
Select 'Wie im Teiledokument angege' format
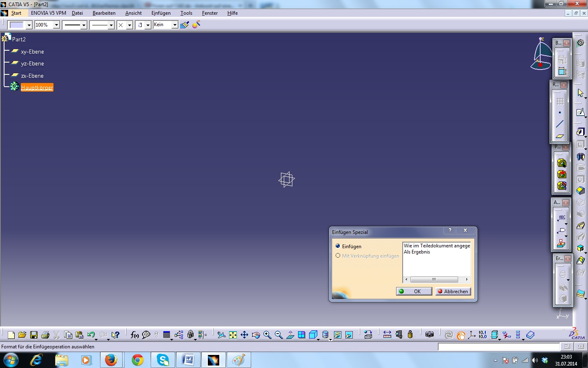tap(437, 246)
